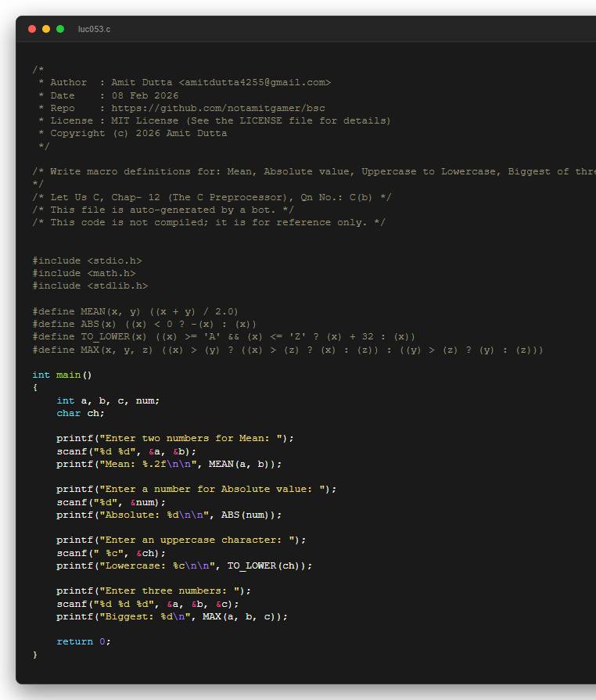Click the luc053.c file title

point(94,29)
